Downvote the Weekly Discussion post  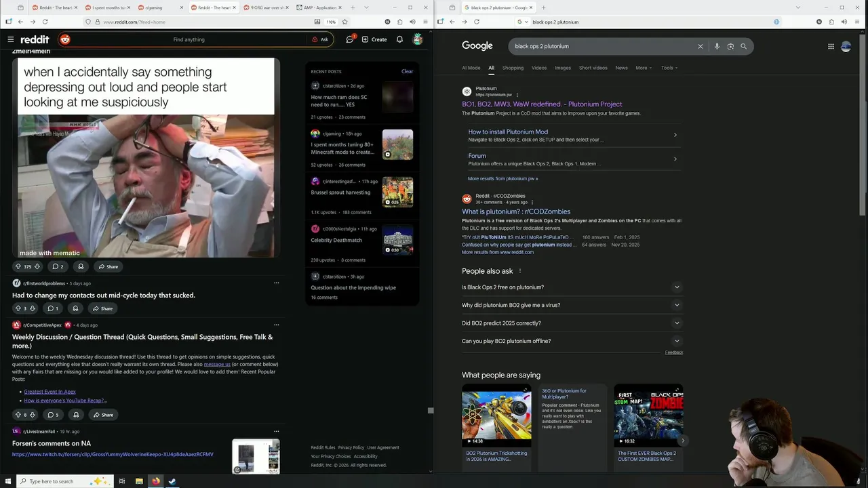pos(33,414)
